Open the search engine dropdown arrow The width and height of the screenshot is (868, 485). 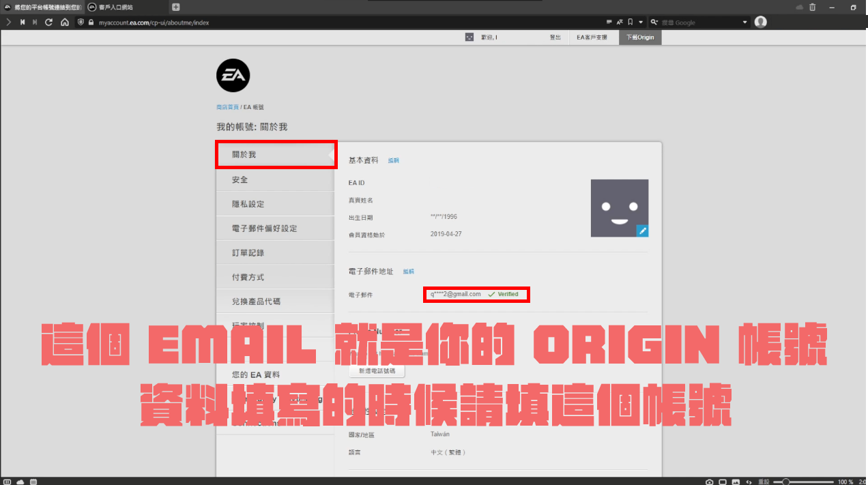click(x=745, y=23)
